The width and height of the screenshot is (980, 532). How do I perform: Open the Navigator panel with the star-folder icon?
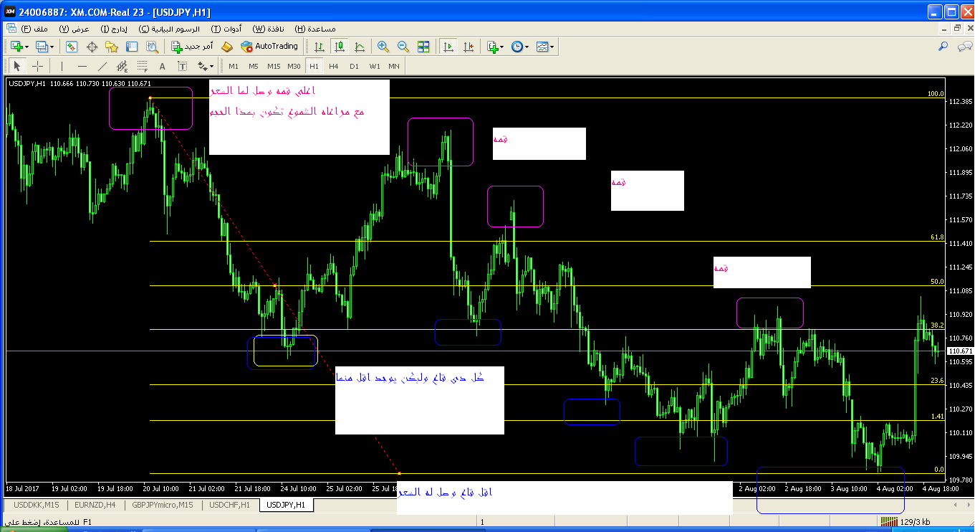pos(111,47)
